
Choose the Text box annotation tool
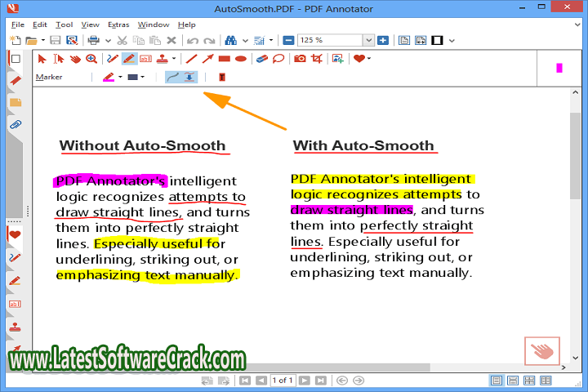click(145, 59)
